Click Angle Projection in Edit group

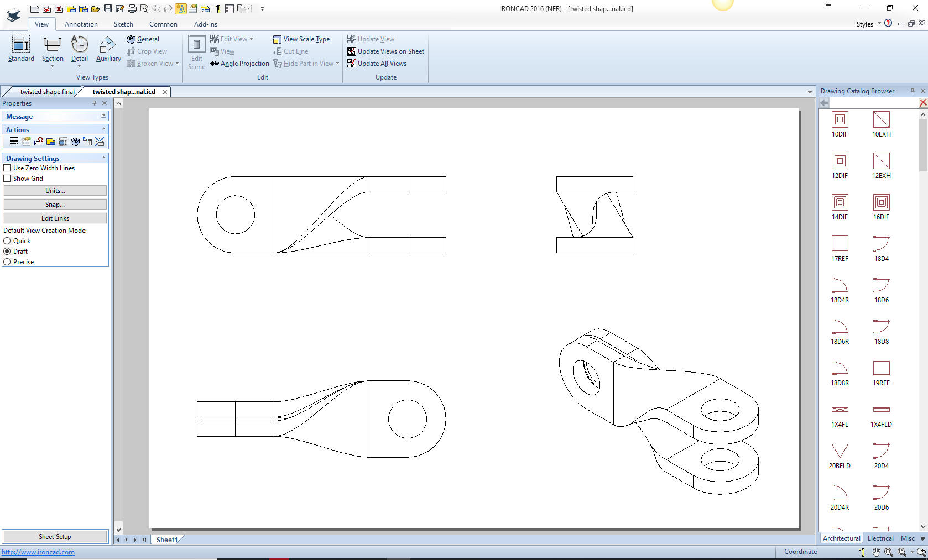pos(239,64)
